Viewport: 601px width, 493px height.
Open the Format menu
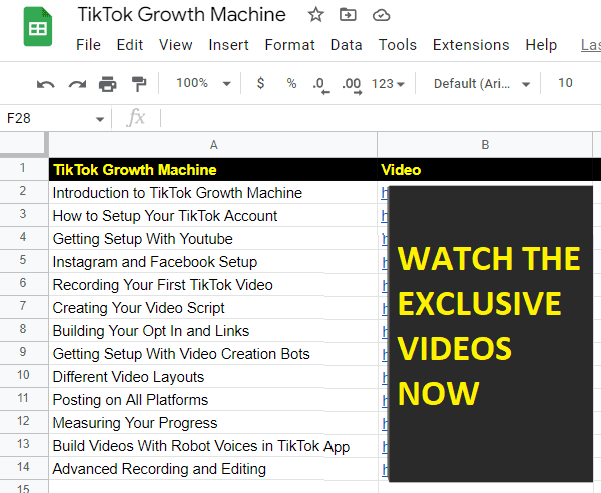coord(289,45)
